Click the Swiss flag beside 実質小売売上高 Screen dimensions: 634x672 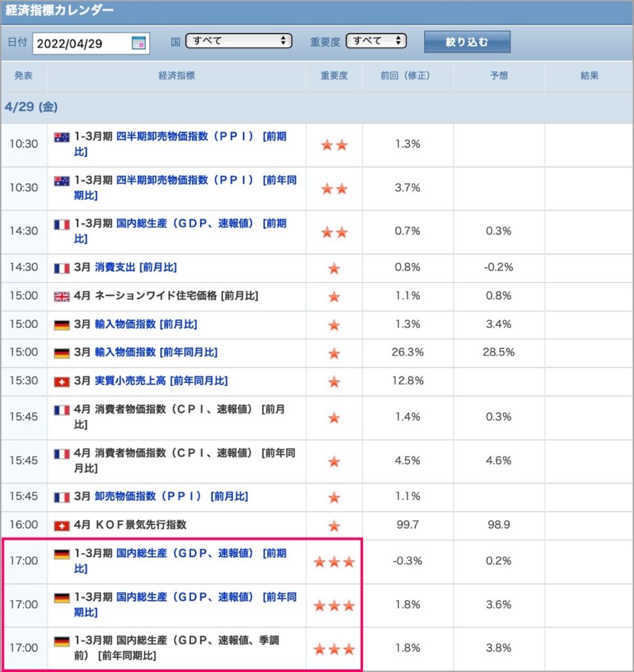pyautogui.click(x=62, y=381)
